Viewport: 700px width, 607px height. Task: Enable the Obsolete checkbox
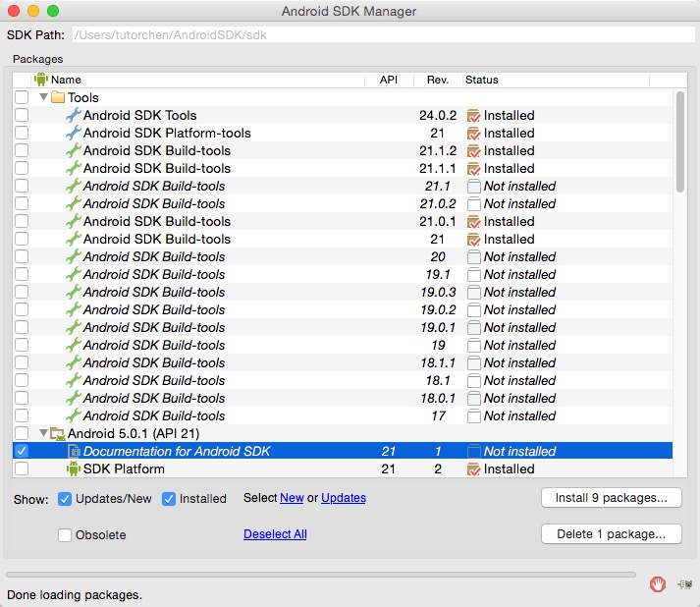point(65,535)
